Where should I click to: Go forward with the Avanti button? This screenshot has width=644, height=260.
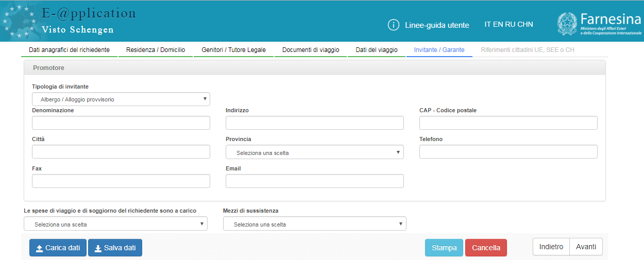point(586,247)
